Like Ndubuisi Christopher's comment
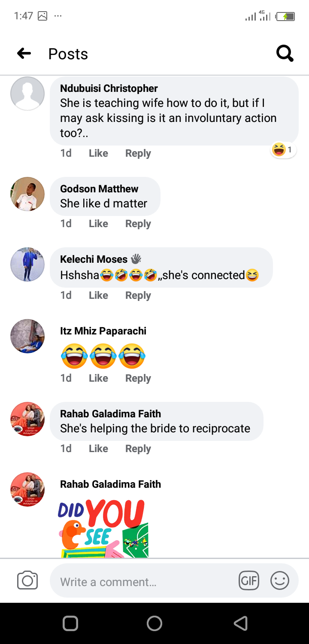This screenshot has height=644, width=309. (x=98, y=153)
